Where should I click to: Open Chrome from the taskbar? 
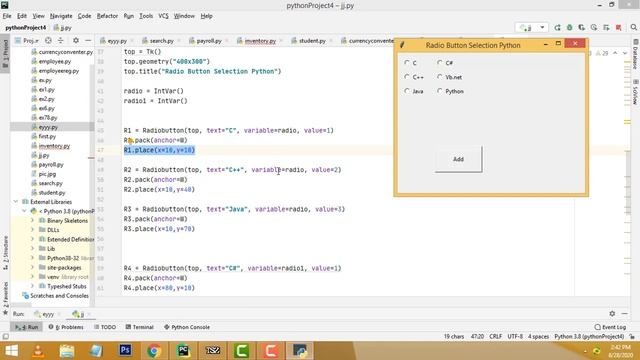click(x=154, y=351)
